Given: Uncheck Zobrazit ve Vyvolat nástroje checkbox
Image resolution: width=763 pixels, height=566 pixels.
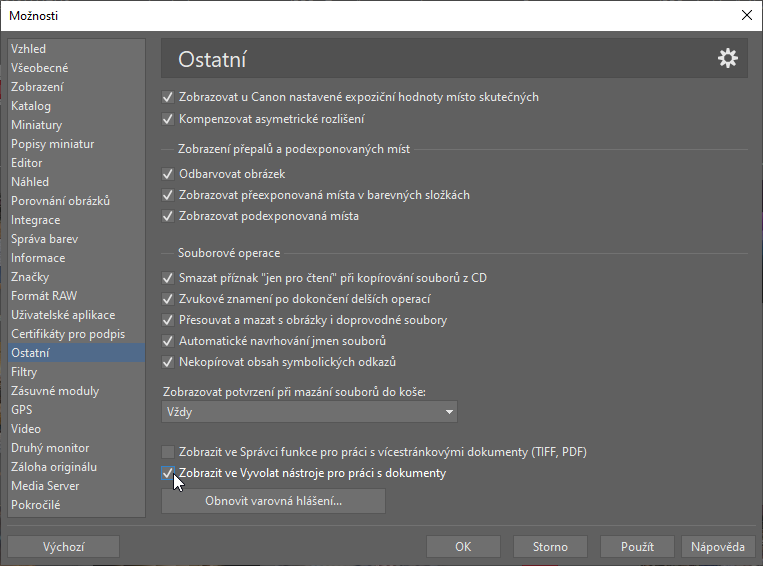Looking at the screenshot, I should [168, 473].
